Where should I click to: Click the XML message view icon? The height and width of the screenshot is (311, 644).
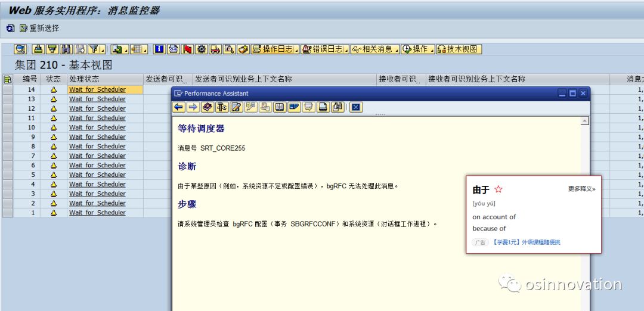174,49
